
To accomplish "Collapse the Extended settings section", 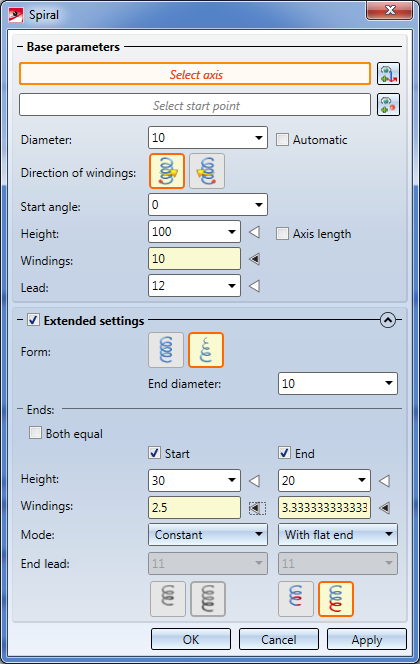I will pos(388,320).
